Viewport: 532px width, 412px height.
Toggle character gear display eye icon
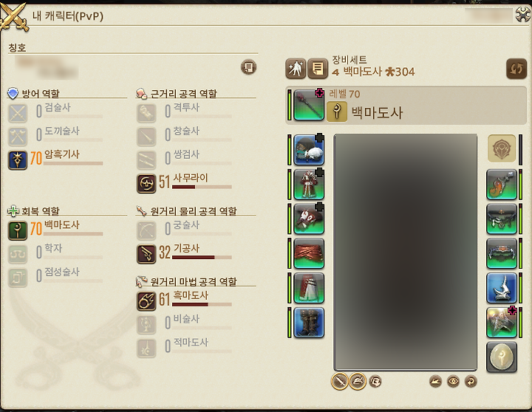(x=453, y=382)
